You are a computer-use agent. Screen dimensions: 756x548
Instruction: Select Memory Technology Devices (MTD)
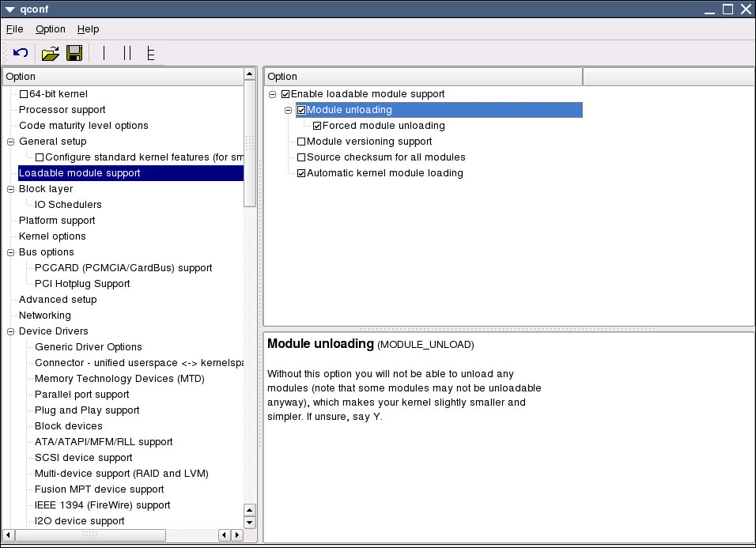pos(119,379)
